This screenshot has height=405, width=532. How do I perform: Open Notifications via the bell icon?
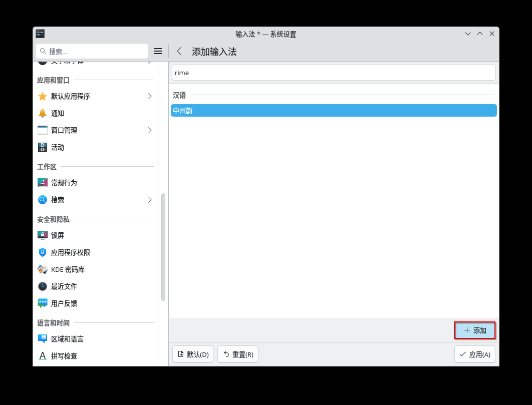pos(43,113)
